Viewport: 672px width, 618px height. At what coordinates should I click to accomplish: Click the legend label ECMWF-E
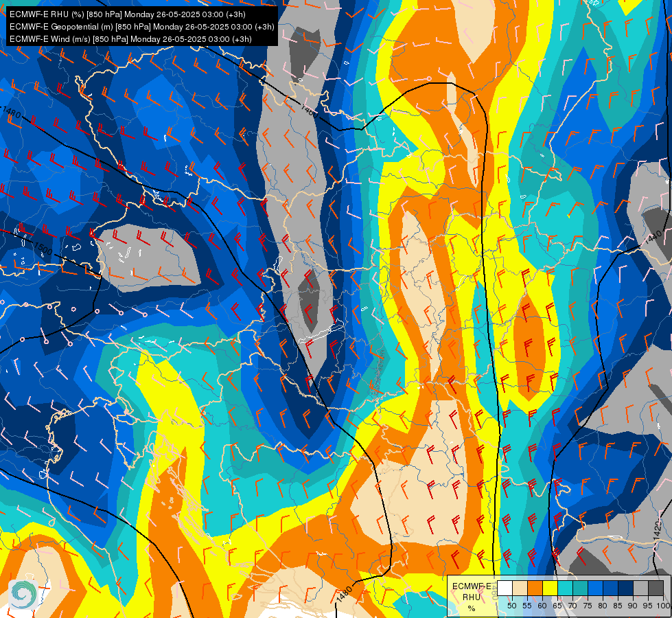[x=472, y=586]
